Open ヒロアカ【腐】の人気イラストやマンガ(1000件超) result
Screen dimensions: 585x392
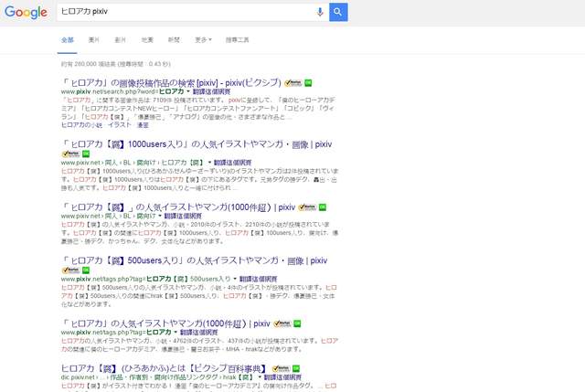pos(178,207)
